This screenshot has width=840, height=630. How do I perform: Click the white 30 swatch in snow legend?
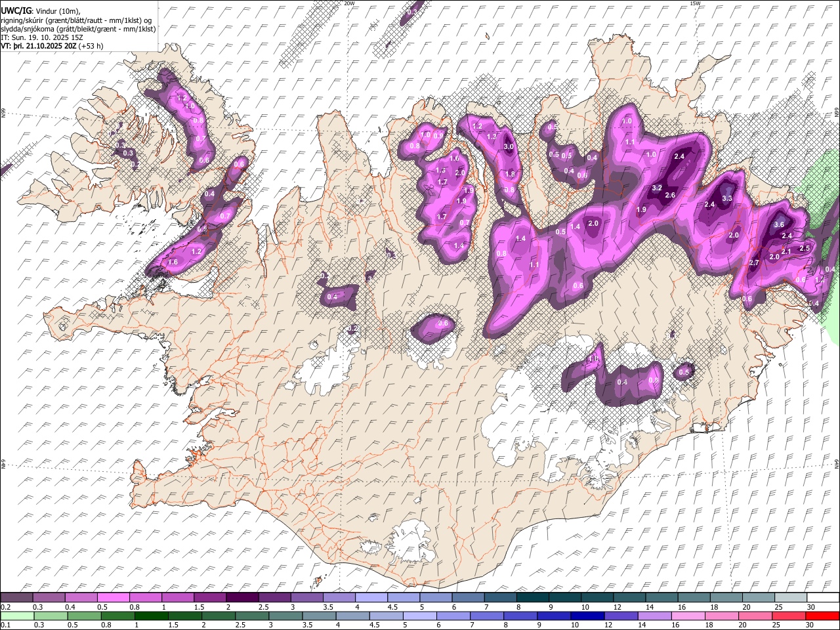(x=822, y=598)
